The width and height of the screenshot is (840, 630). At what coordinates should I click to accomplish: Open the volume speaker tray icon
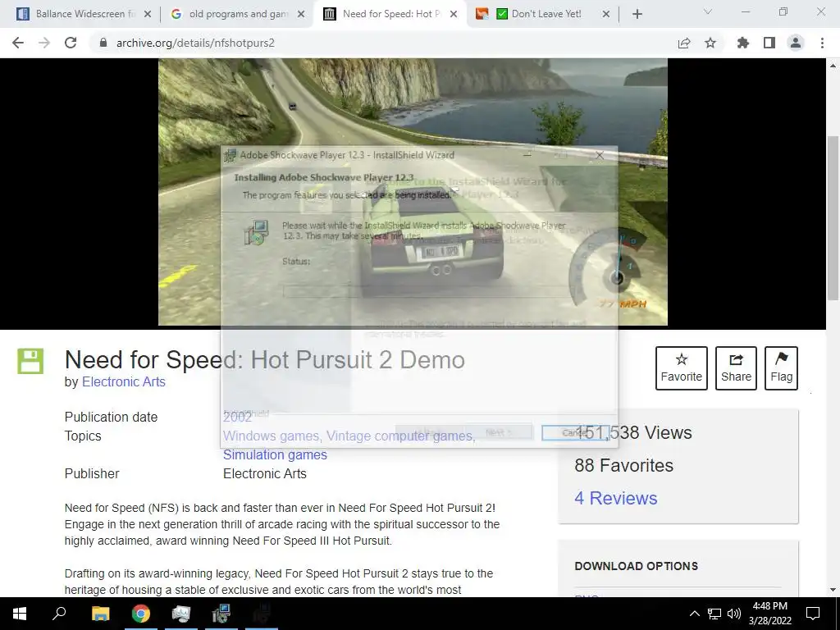coord(734,614)
